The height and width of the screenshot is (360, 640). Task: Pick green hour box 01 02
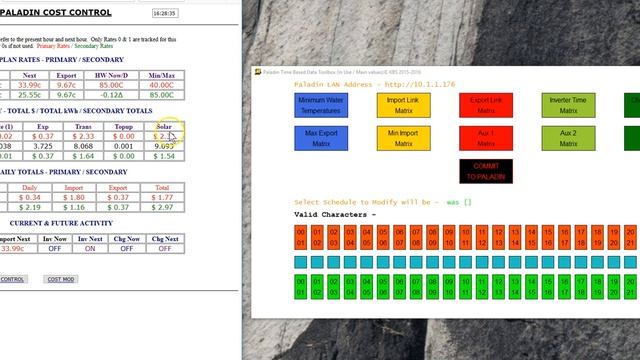[317, 287]
